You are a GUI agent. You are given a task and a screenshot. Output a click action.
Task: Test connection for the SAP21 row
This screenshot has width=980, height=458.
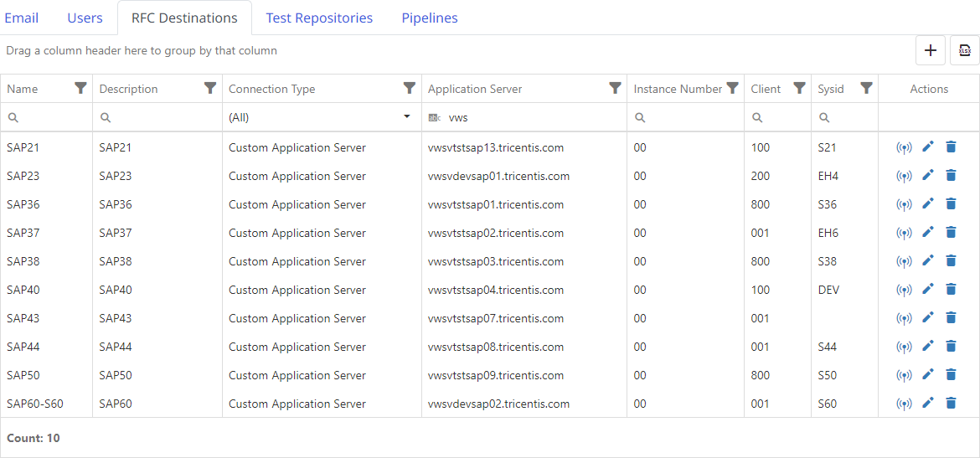coord(904,148)
